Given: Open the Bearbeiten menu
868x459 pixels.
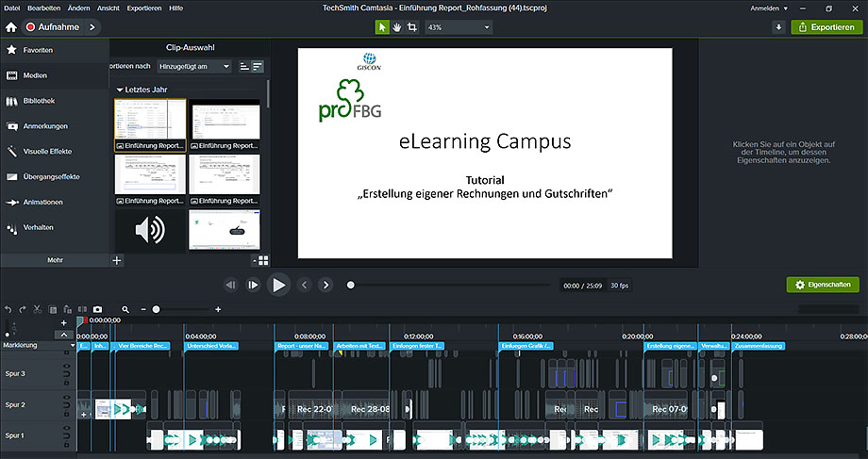Looking at the screenshot, I should click(43, 8).
